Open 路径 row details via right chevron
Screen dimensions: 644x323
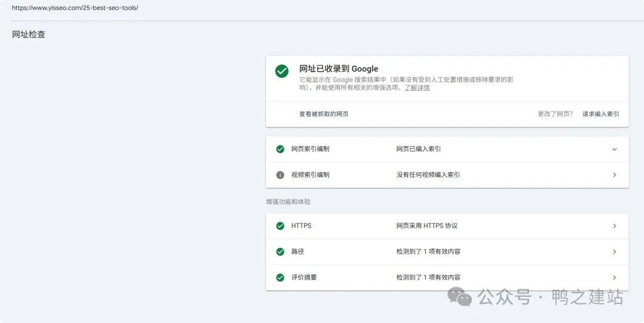(614, 251)
